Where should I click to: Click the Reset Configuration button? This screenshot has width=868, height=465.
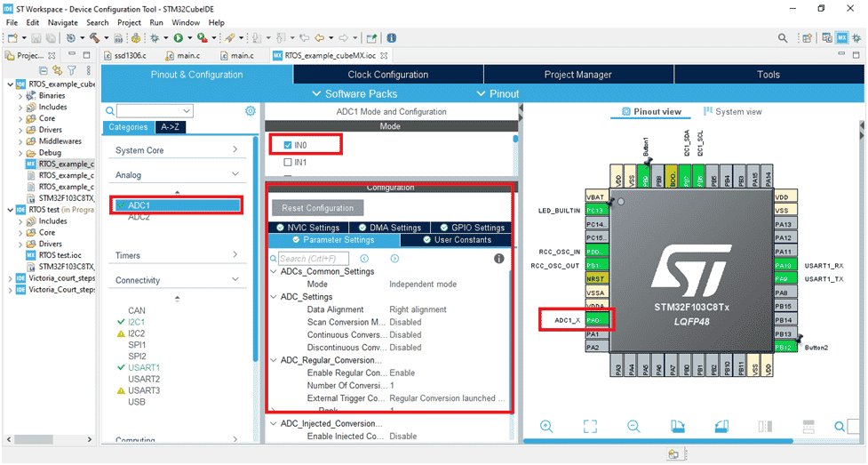coord(318,208)
